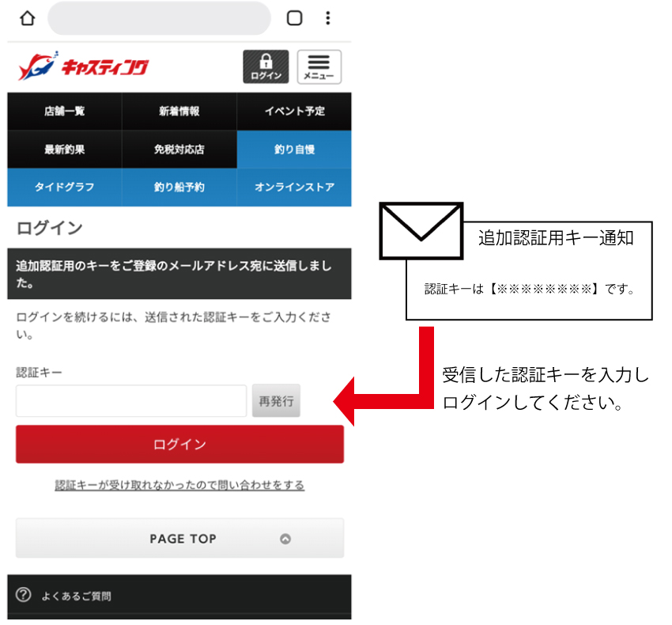Viewport: 672px width, 625px height.
Task: Go to 最新釣果 section
Action: click(64, 150)
